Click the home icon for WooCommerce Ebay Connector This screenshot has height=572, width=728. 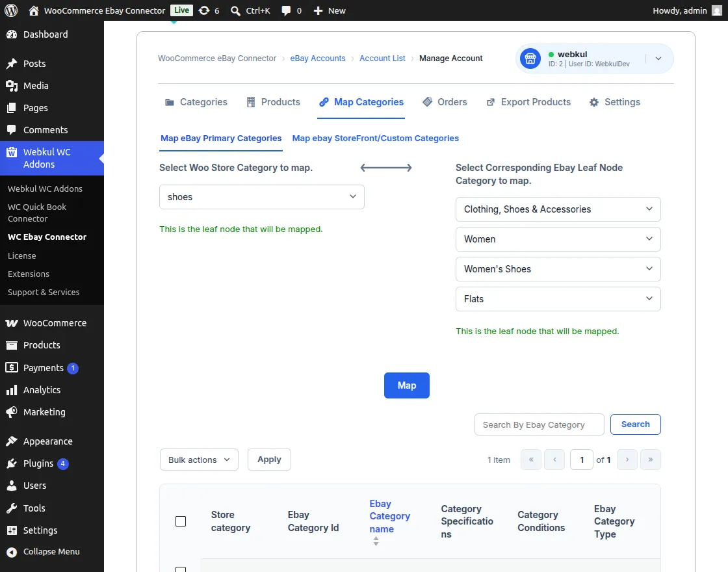pyautogui.click(x=33, y=10)
